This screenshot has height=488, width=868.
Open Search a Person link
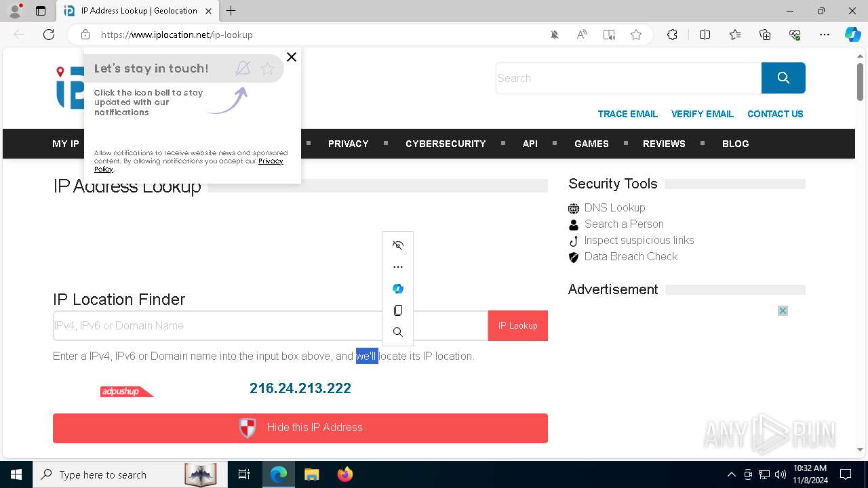click(x=624, y=224)
